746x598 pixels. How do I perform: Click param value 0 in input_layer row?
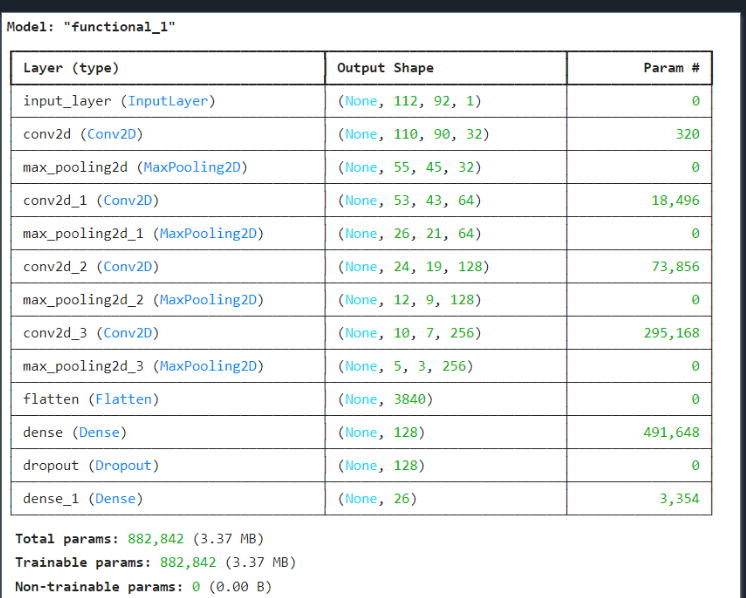tap(696, 101)
